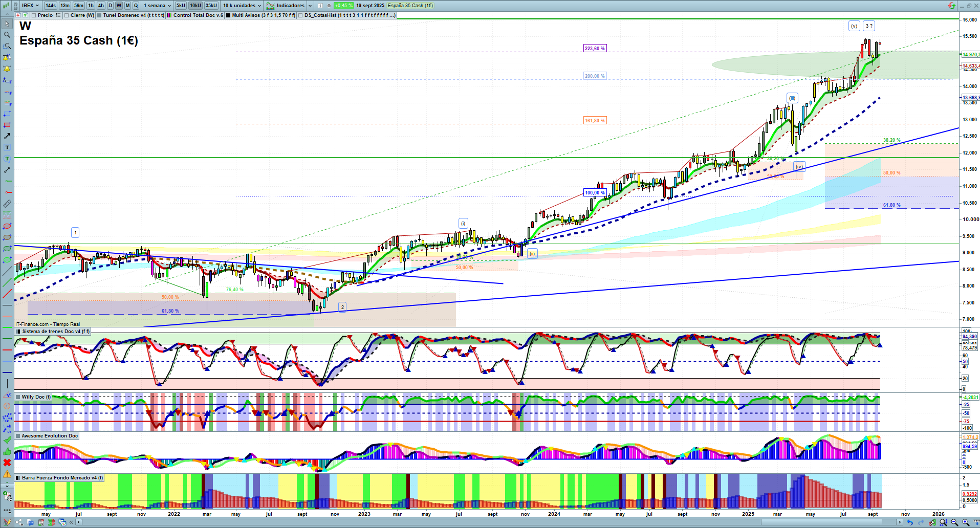Click the 35kU units button
This screenshot has width=980, height=528.
coord(211,6)
